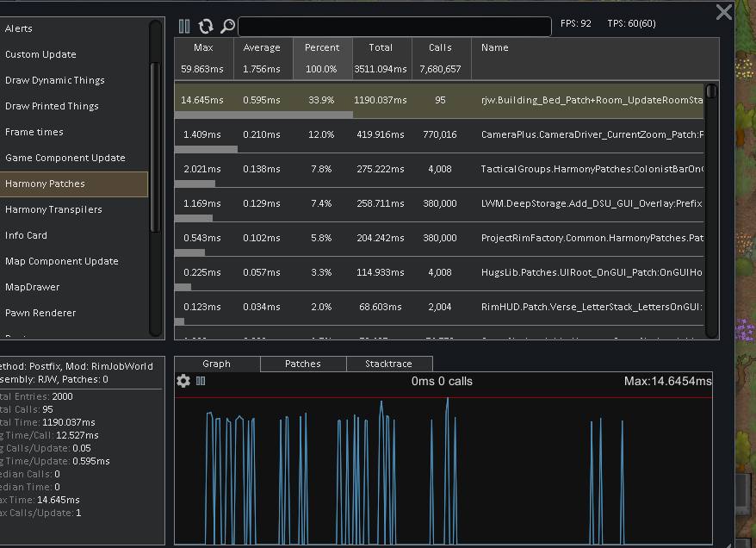Viewport: 756px width, 548px height.
Task: Click the magnifying glass search icon
Action: pyautogui.click(x=227, y=26)
